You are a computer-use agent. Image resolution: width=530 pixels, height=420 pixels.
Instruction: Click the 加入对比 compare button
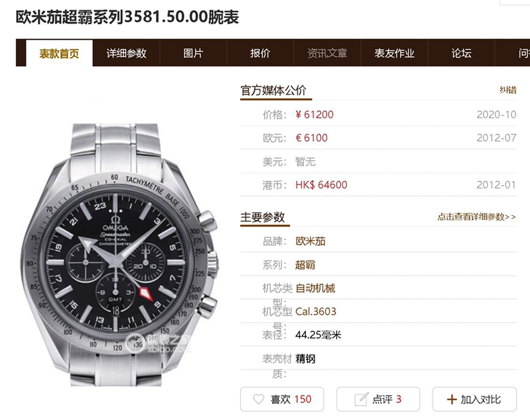(474, 400)
